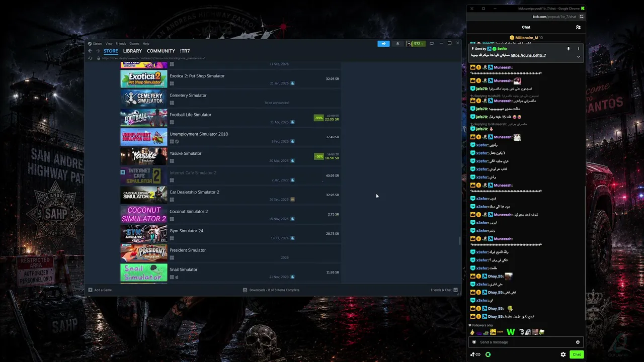Image resolution: width=644 pixels, height=362 pixels.
Task: Open Yasuke Simulator title
Action: coord(185,153)
